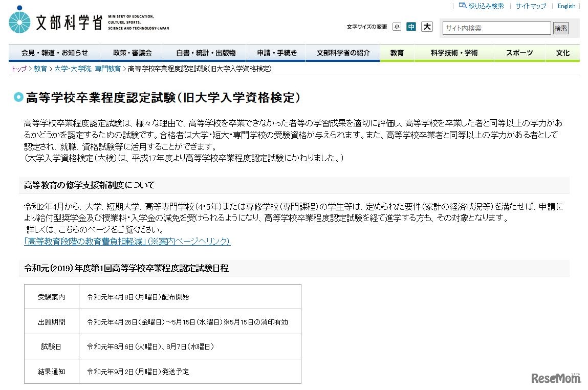The height and width of the screenshot is (390, 588).
Task: Click the magnifier icon beside 絞り込み検索
Action: (x=463, y=6)
